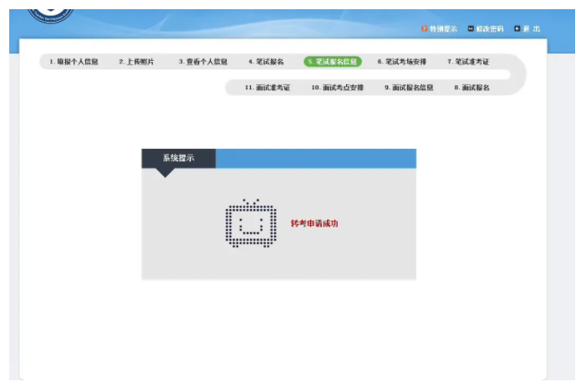Open step 1 填报个人信息
This screenshot has width=586, height=392.
[74, 62]
